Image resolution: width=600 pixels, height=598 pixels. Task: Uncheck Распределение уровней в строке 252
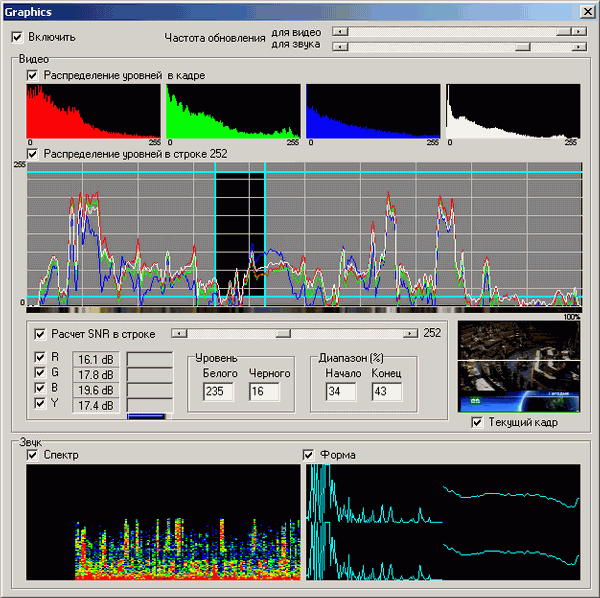[33, 154]
